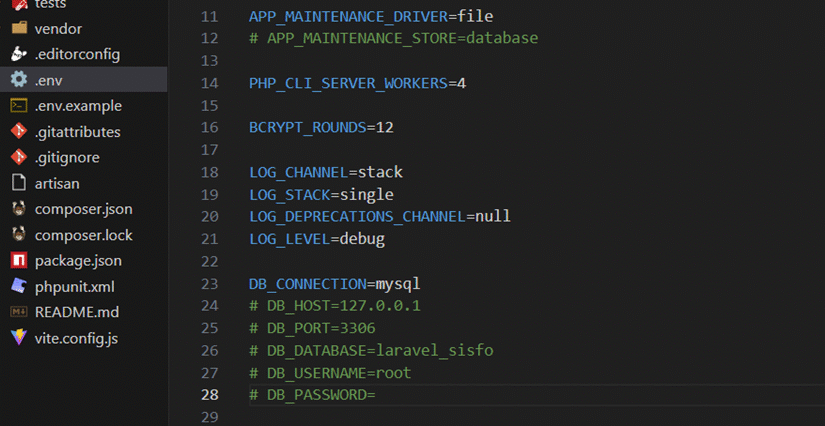This screenshot has width=825, height=426.
Task: Open the .gitignore file
Action: tap(67, 157)
